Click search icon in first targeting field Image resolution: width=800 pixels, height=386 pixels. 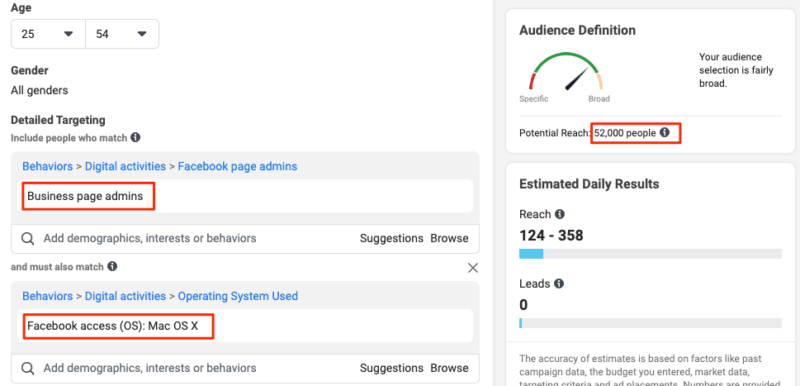coord(28,239)
